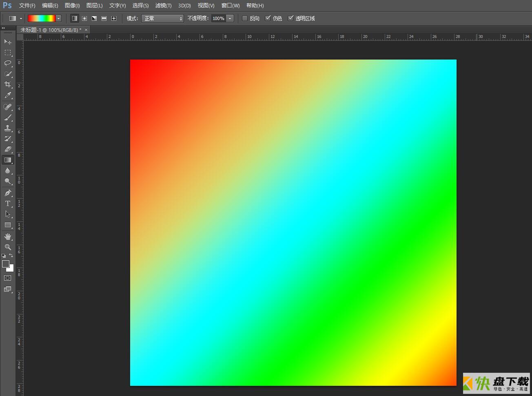Select the Move tool
The image size is (532, 396).
point(8,42)
